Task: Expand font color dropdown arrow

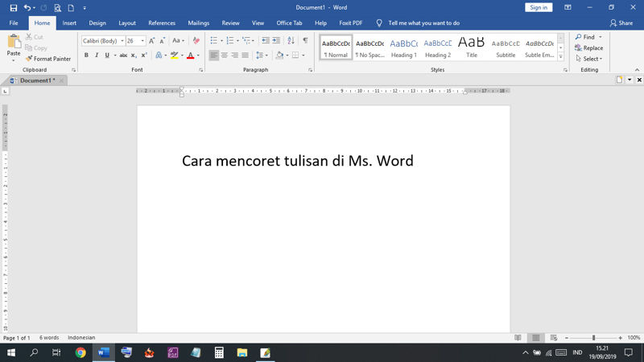Action: point(198,56)
